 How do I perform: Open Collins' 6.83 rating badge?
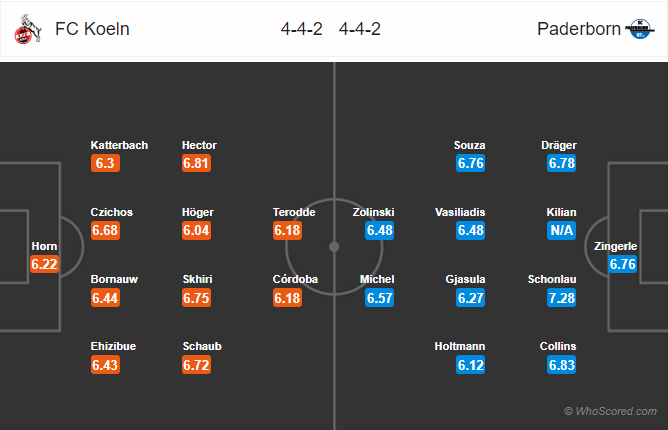point(561,365)
